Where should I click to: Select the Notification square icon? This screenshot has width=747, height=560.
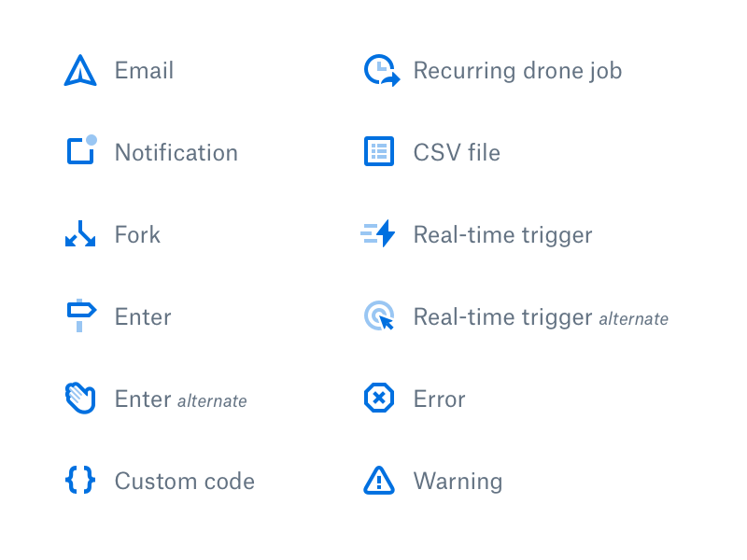click(x=81, y=151)
